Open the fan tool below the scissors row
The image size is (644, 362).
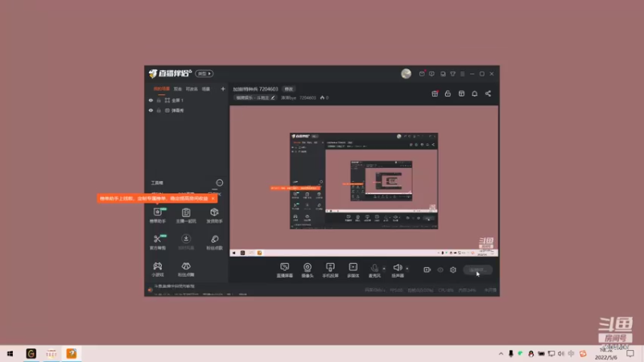click(x=186, y=269)
